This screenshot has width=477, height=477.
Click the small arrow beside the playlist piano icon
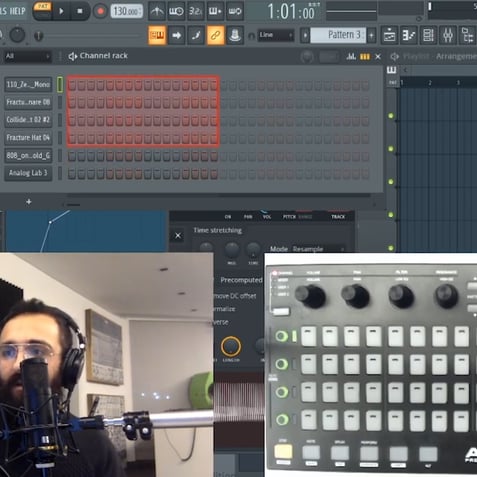(x=405, y=70)
